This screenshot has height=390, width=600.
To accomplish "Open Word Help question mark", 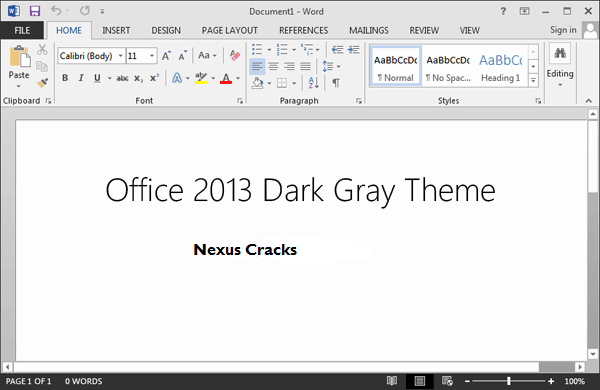I will coord(503,11).
